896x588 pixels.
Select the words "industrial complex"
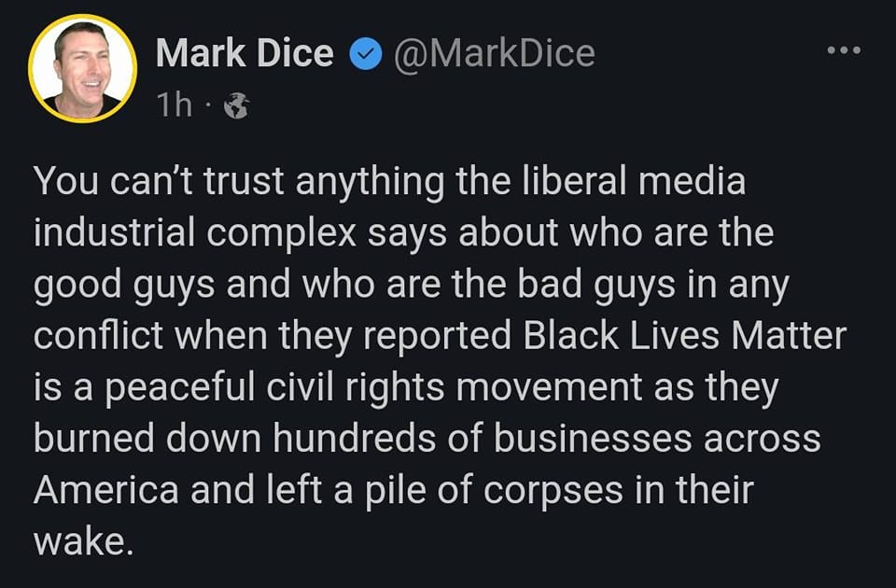click(x=195, y=232)
